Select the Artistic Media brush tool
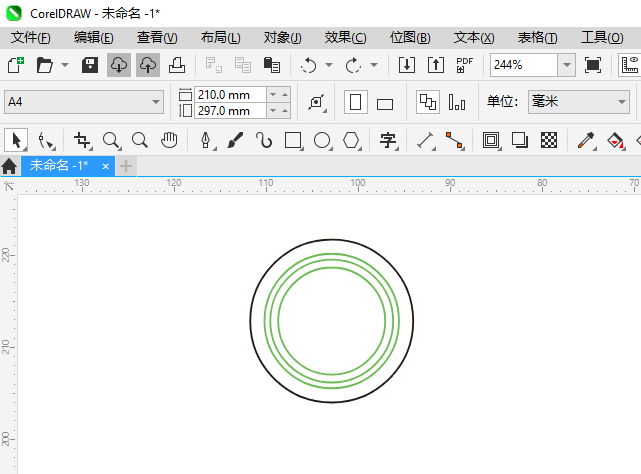This screenshot has height=474, width=641. coord(235,141)
